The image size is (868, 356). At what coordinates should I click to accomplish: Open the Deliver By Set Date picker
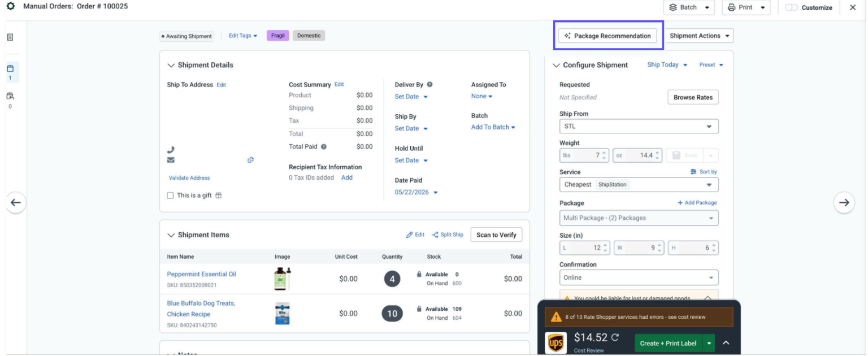click(411, 97)
